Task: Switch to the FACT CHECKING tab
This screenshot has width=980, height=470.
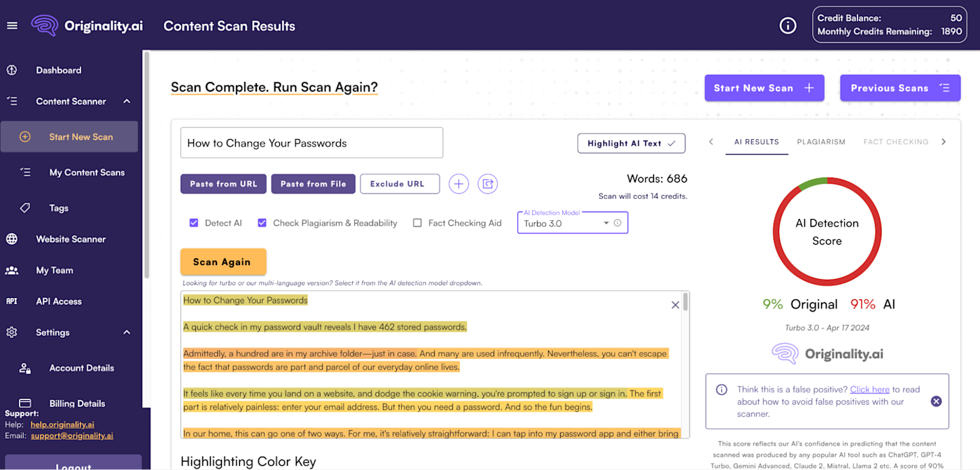Action: tap(895, 141)
